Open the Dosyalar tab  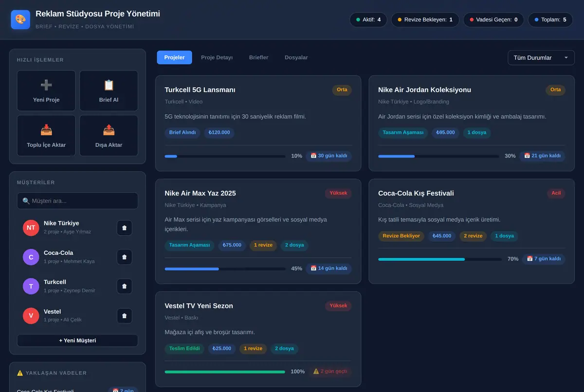pyautogui.click(x=296, y=57)
